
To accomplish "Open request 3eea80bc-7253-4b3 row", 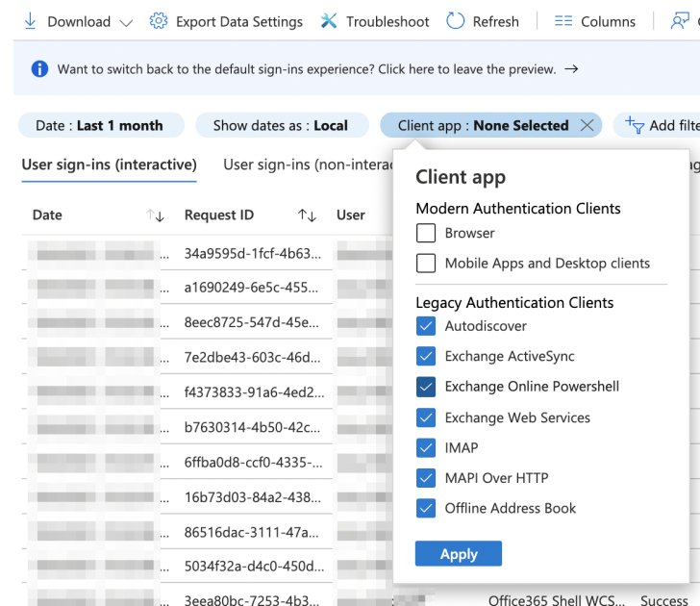I will (x=252, y=600).
